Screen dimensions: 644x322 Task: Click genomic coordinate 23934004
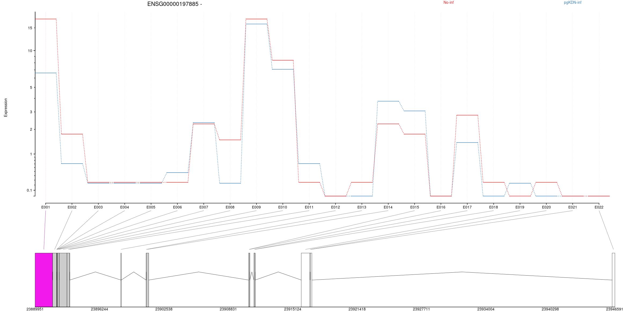(486, 309)
